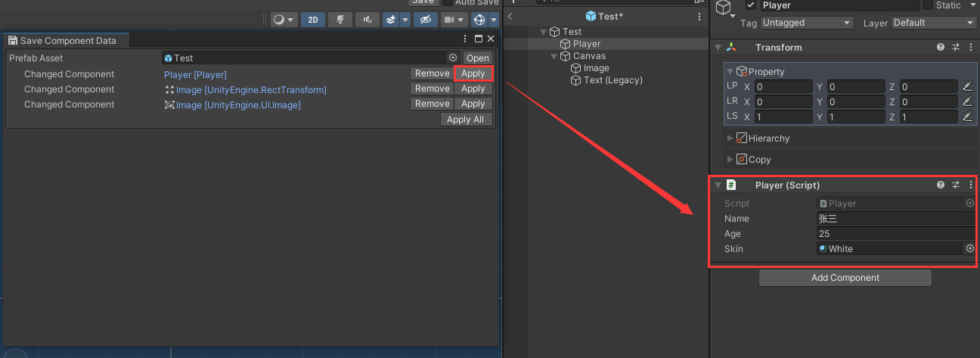Expand the Hierarchy section foldout
The height and width of the screenshot is (358, 980).
click(730, 138)
